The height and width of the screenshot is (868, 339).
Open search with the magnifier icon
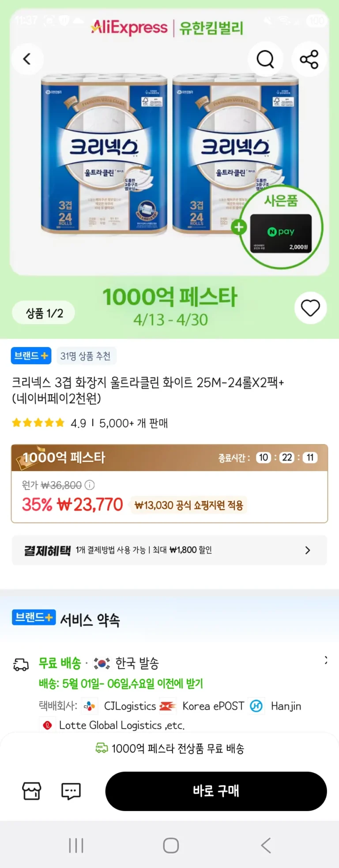[x=265, y=59]
